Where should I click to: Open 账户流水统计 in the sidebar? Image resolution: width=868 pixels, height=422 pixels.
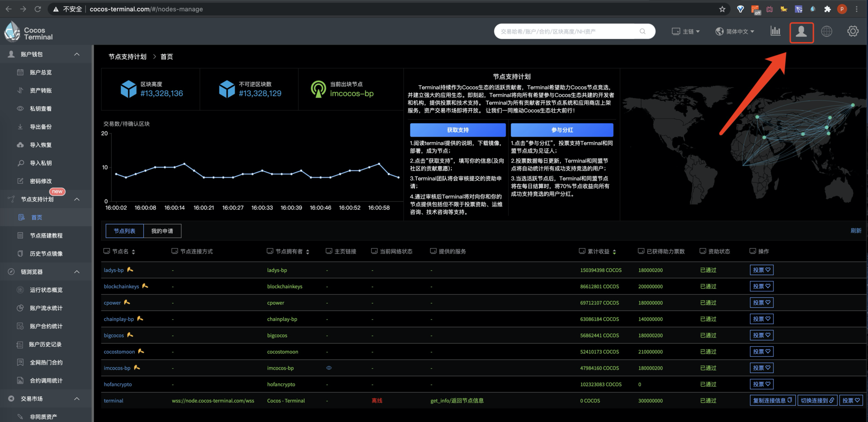(x=45, y=308)
